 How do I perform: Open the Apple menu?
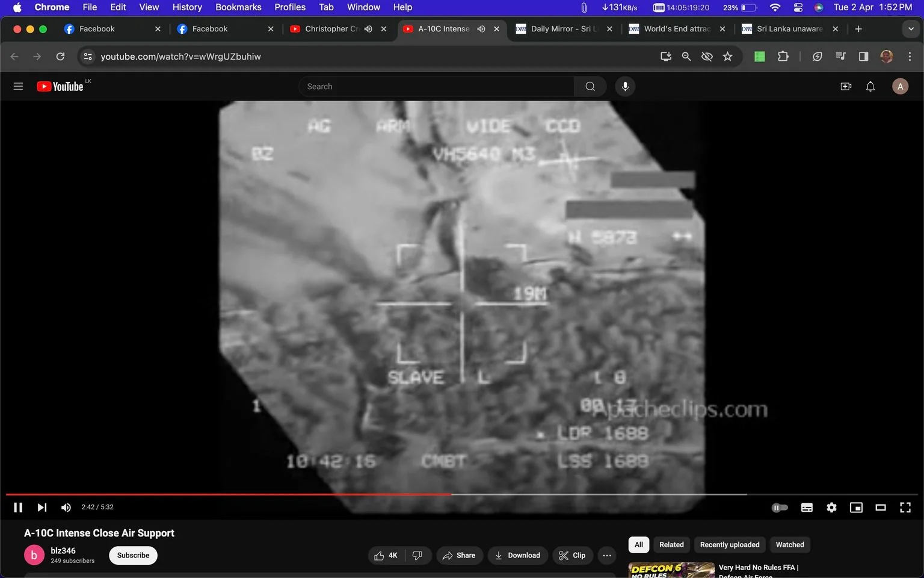point(17,7)
